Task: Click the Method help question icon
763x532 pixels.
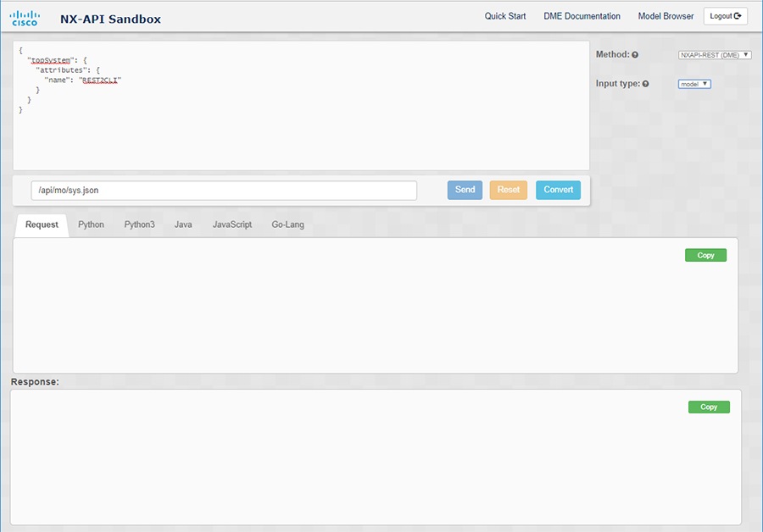Action: point(635,55)
